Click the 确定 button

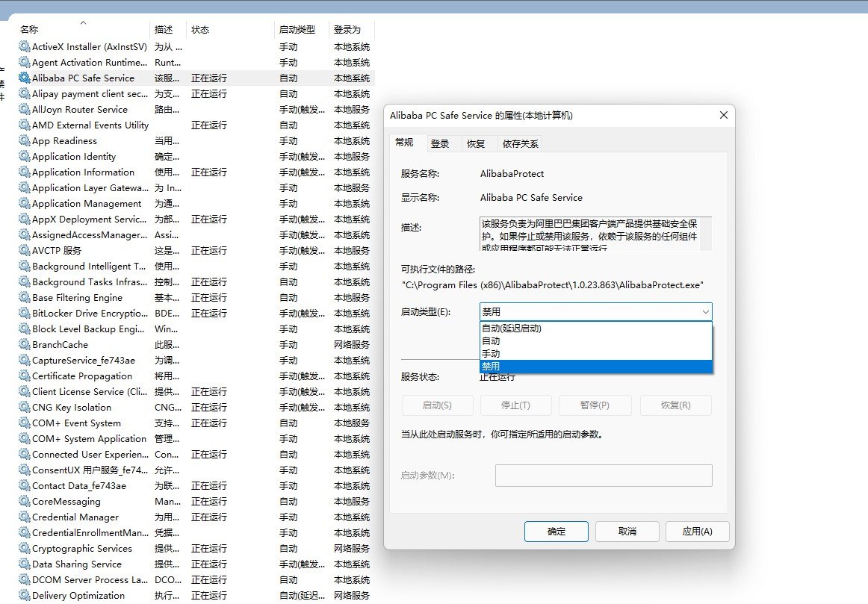[557, 531]
